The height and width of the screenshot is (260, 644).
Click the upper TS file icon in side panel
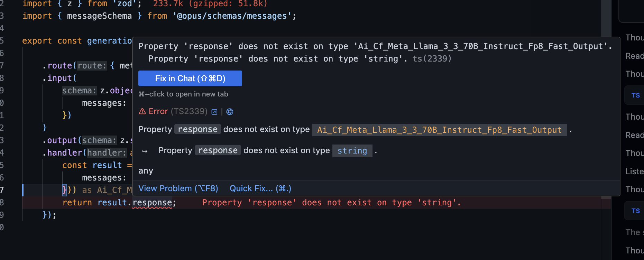click(635, 95)
